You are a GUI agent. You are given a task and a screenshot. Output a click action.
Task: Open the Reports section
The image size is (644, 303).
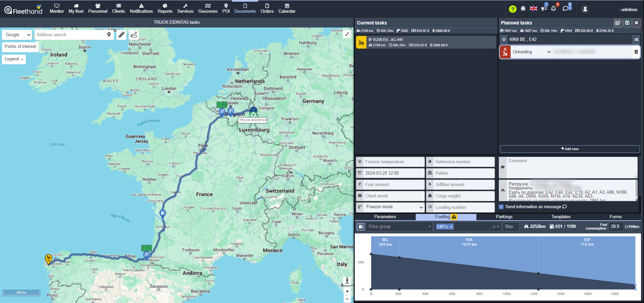tap(165, 8)
